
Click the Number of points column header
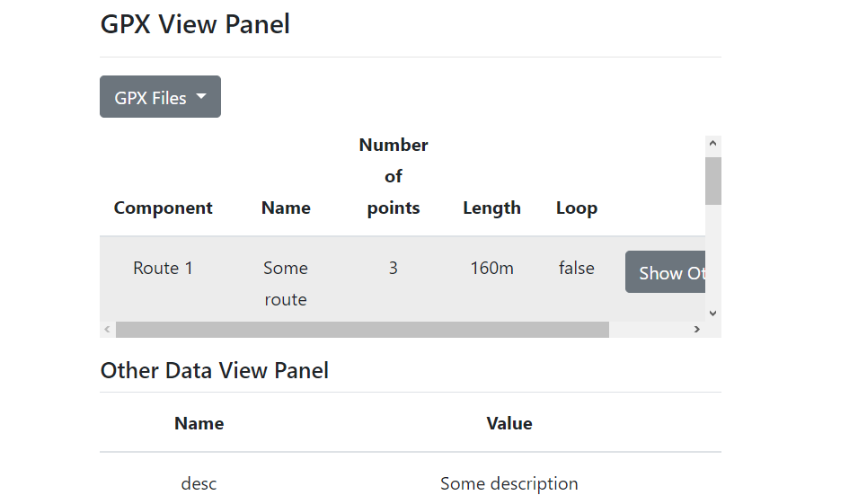394,176
